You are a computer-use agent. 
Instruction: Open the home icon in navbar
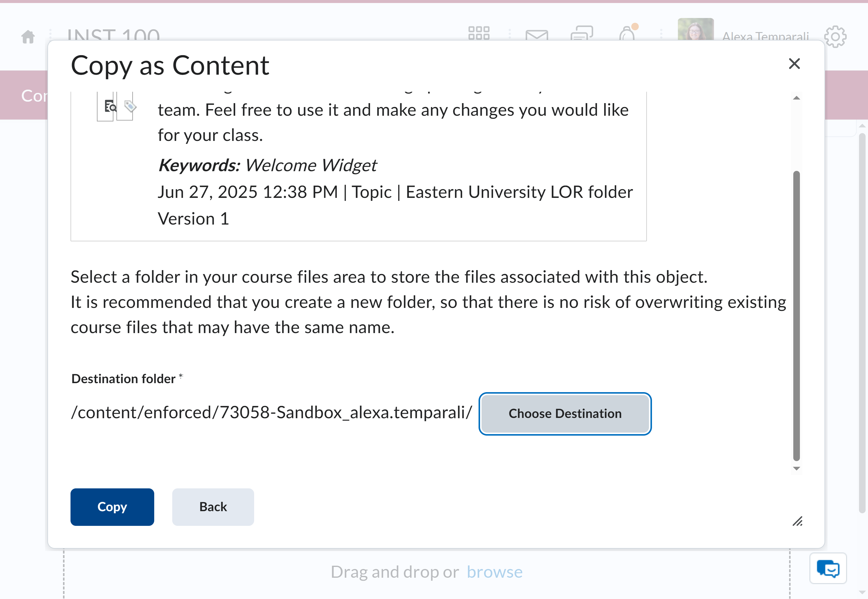28,37
